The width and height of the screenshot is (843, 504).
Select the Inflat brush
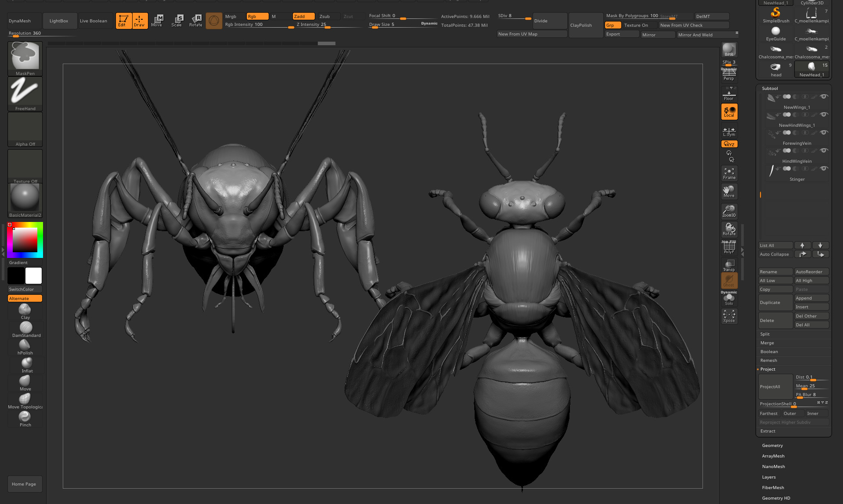pos(27,365)
